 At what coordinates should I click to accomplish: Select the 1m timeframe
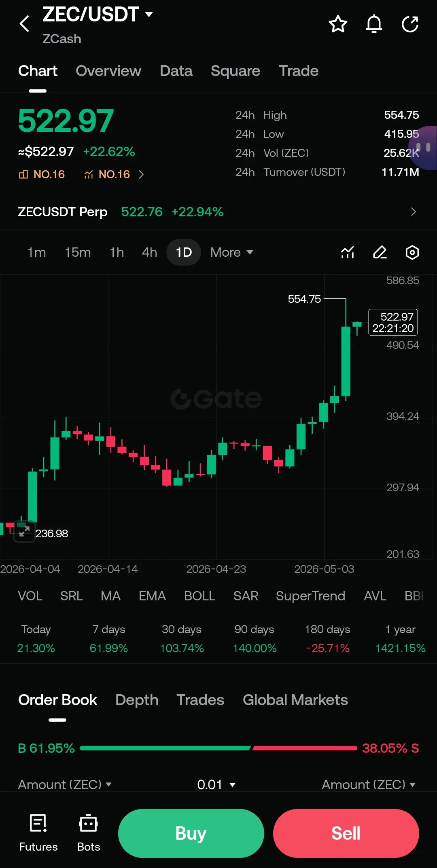tap(36, 252)
